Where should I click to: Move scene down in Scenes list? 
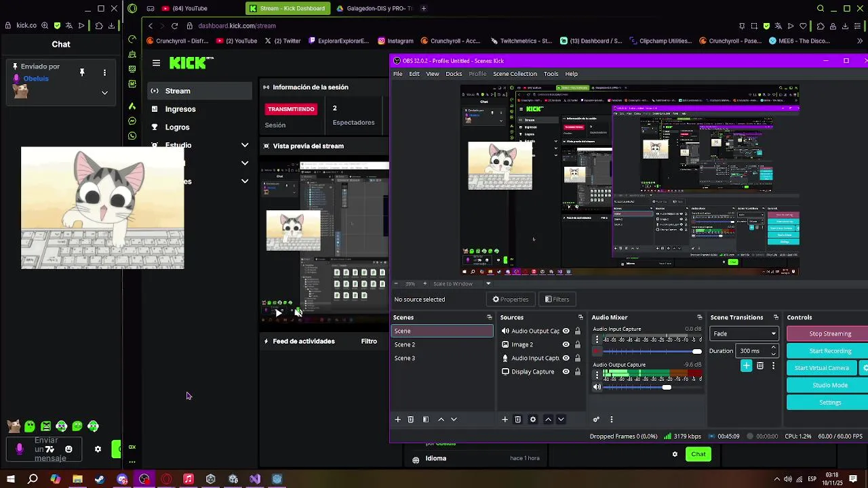(454, 420)
